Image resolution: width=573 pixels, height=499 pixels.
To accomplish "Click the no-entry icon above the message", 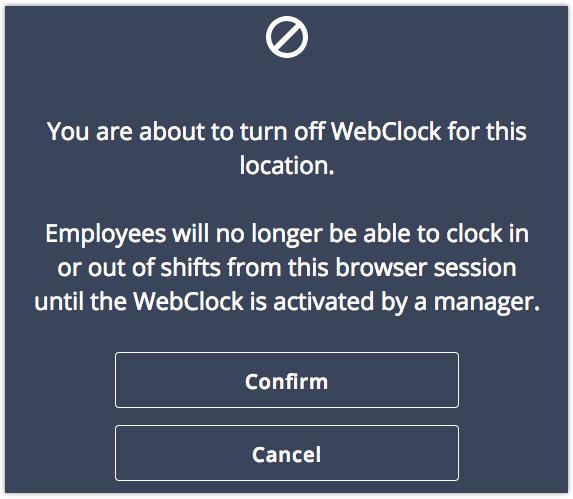I will [287, 37].
